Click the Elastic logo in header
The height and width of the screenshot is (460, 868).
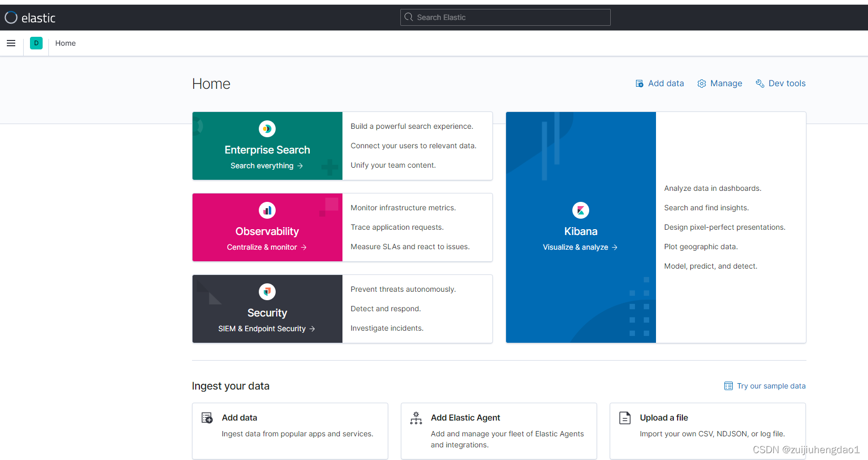pos(30,18)
